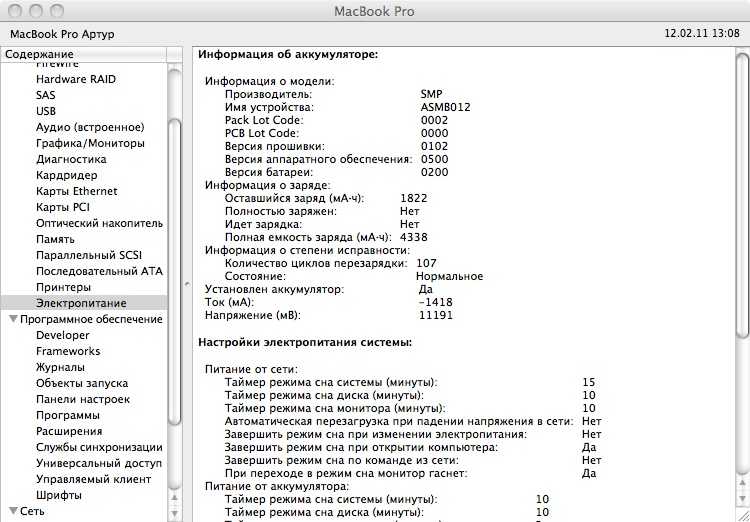Click the sidebar scrollbar thumb

[175, 270]
